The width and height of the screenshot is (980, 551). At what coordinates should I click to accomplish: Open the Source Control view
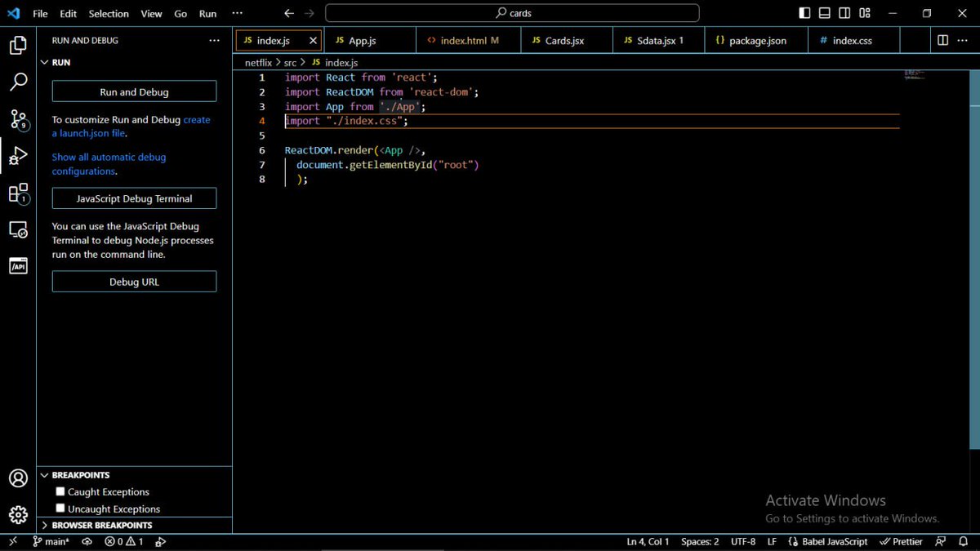(x=18, y=120)
